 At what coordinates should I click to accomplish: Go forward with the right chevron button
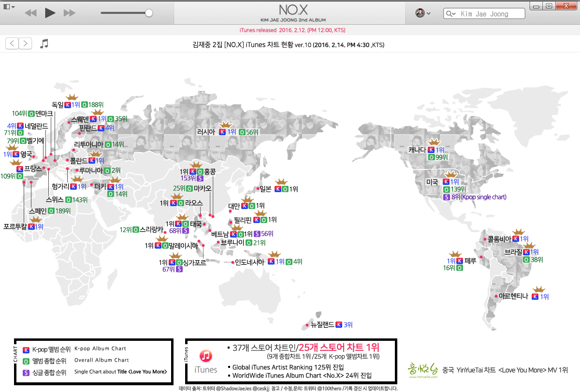click(x=25, y=43)
